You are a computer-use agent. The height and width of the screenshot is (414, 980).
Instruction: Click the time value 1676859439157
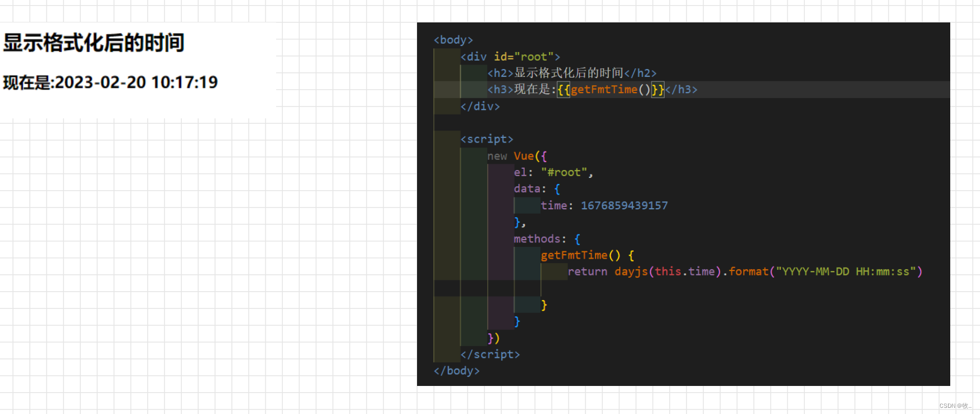click(624, 205)
